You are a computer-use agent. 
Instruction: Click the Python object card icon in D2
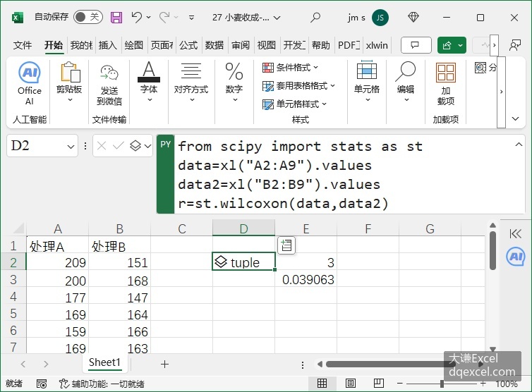click(x=222, y=262)
